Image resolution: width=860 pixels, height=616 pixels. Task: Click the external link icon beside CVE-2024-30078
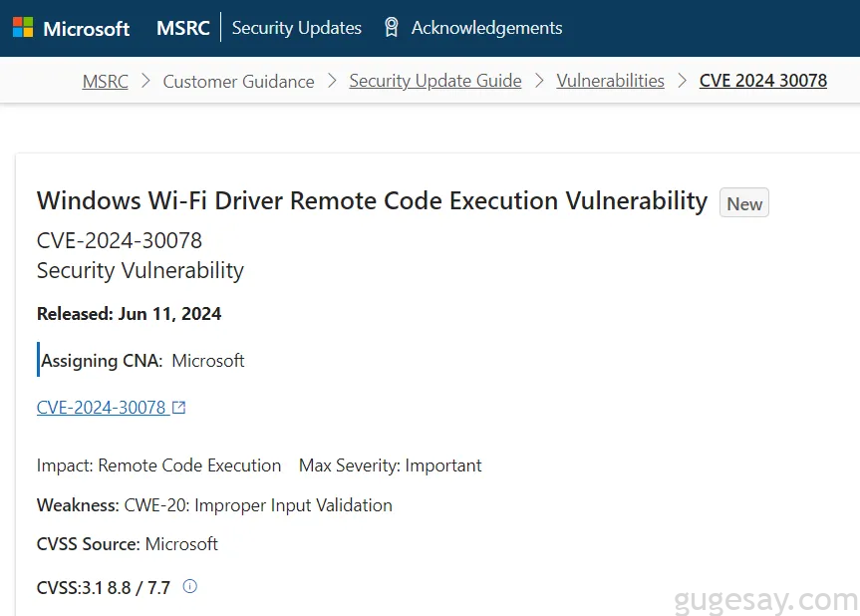coord(178,408)
